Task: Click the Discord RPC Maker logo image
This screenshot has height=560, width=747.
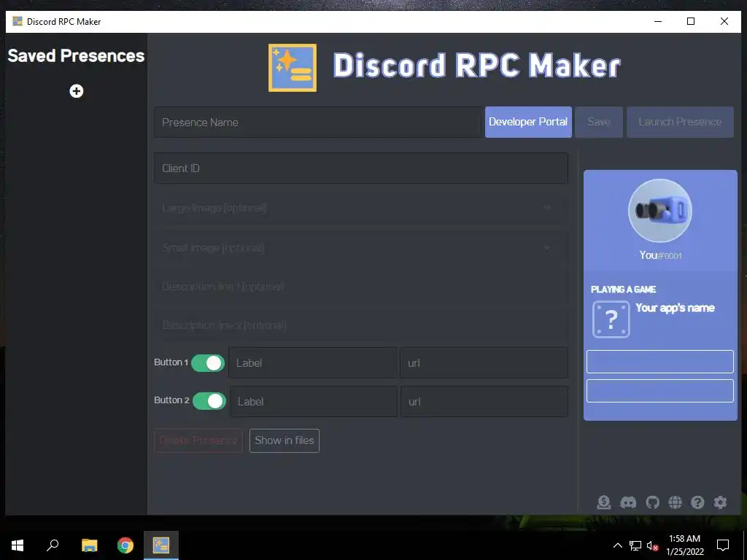Action: 293,68
